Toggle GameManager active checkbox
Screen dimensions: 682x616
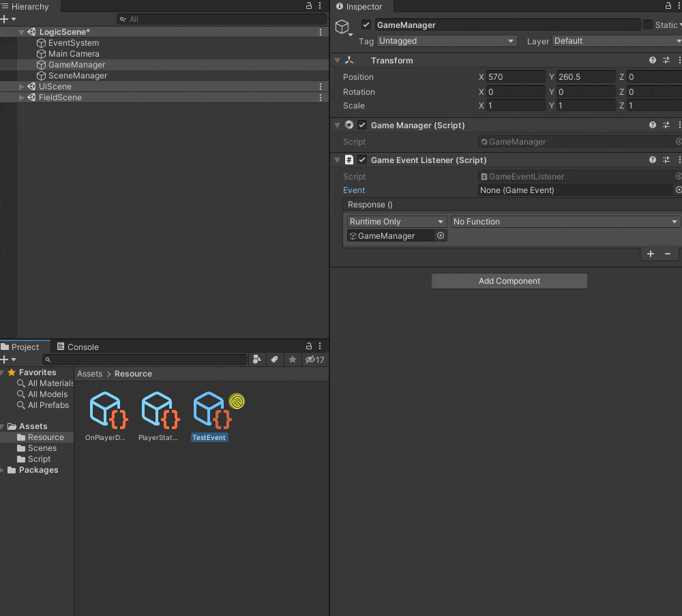[366, 25]
